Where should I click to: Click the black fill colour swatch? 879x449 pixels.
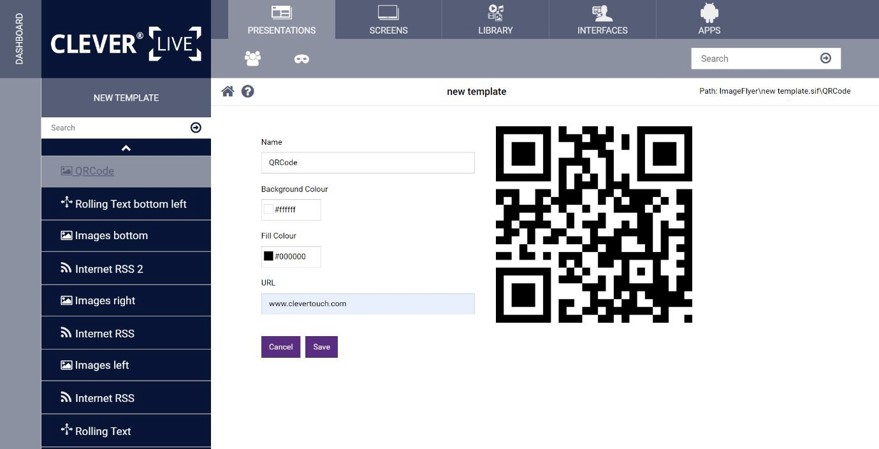(x=269, y=256)
